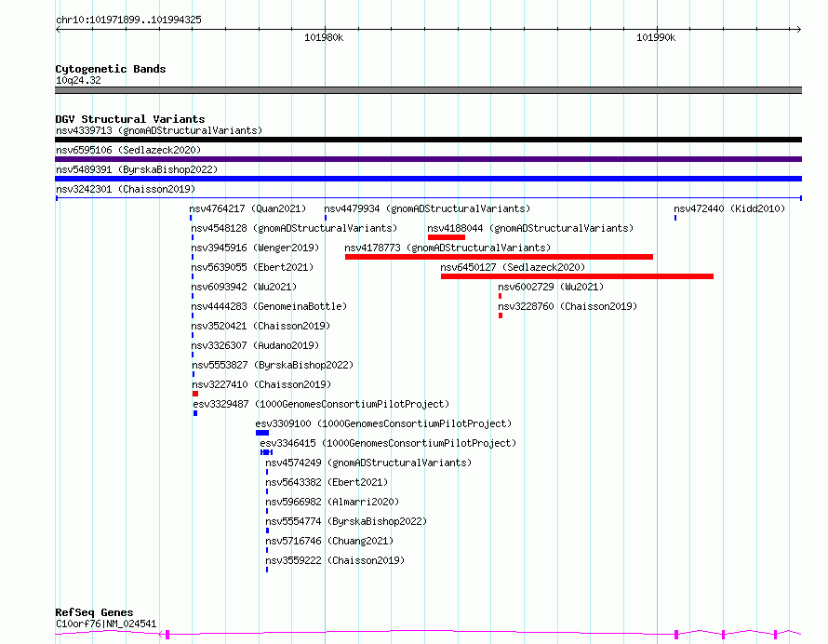
Task: Click the nsv3227410 Chaisson2019 label
Action: pos(261,384)
